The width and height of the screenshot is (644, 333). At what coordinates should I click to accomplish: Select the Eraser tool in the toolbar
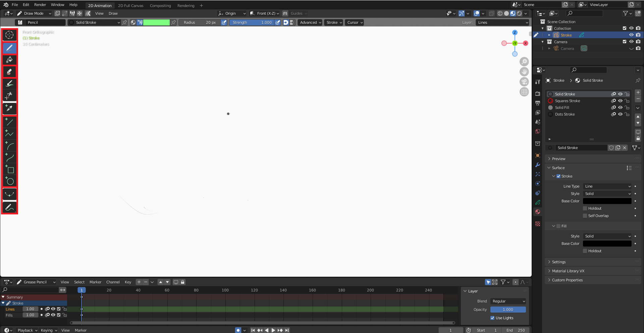point(9,71)
